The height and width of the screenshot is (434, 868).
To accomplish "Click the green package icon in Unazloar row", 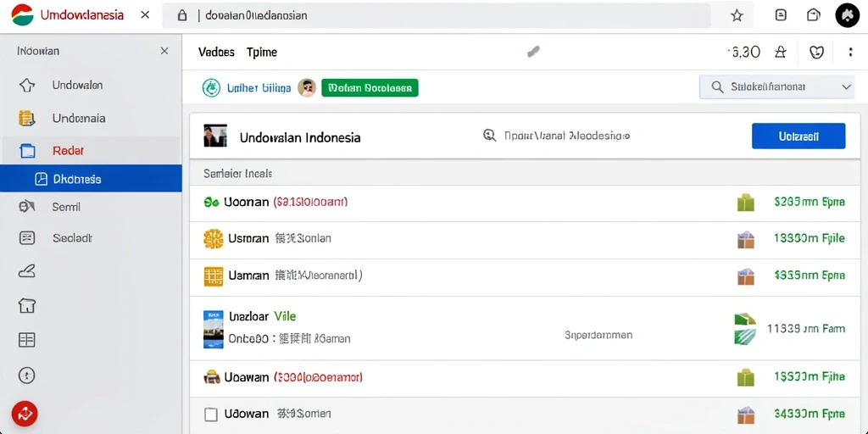I will coord(745,329).
